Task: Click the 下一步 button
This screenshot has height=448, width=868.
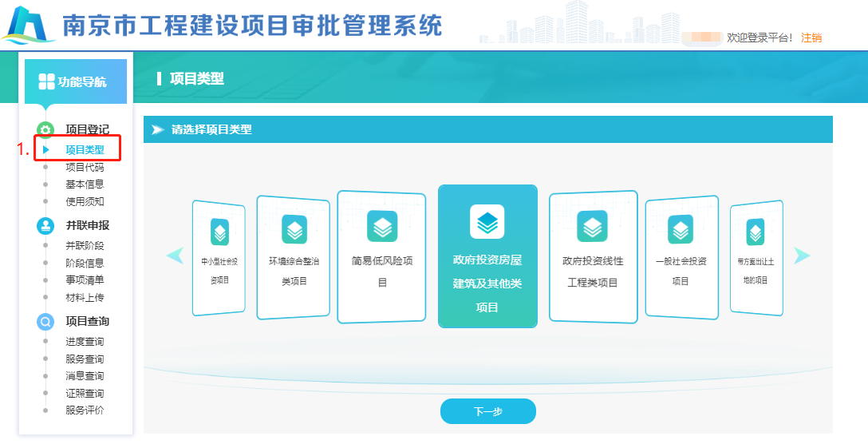Action: coord(487,411)
